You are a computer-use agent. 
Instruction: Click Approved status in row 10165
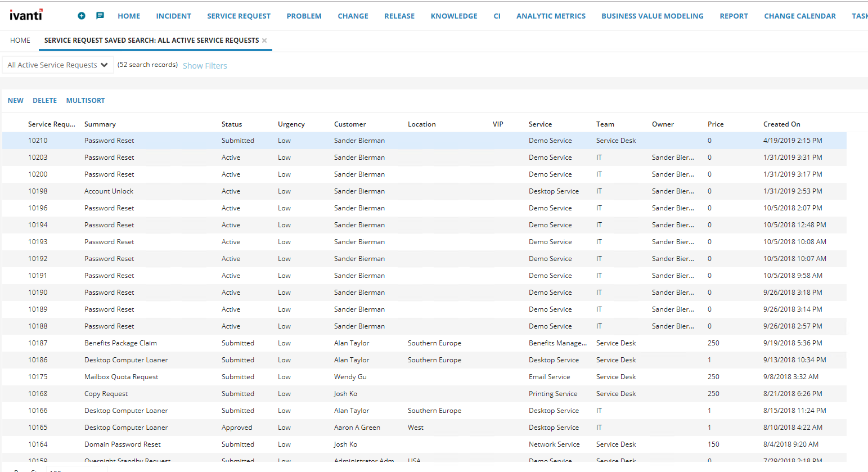click(237, 428)
